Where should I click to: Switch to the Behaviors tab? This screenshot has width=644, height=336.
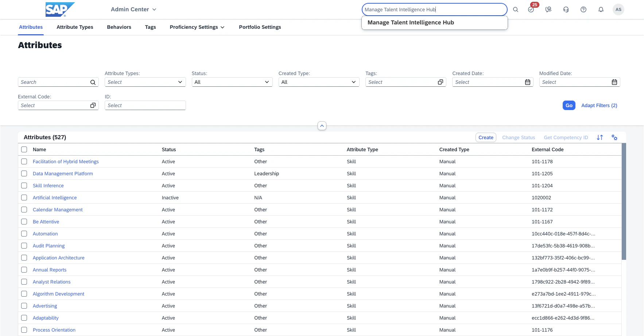[x=119, y=27]
